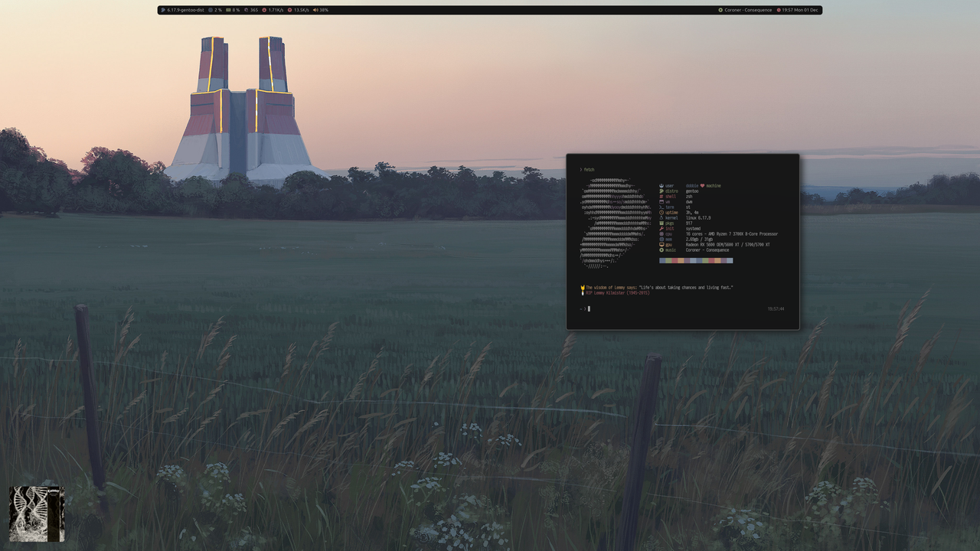Click the terminal icon beside st entry
Screen dimensions: 980x551
pos(661,207)
